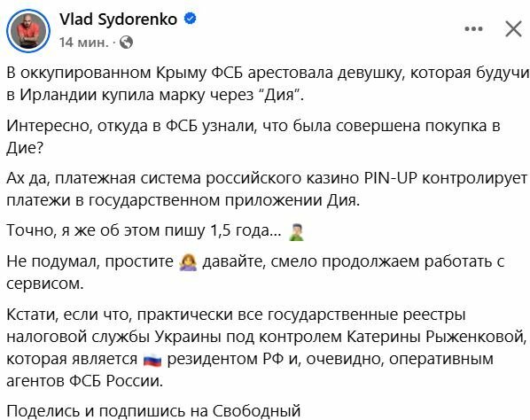Click the paragraph starting "Ах да, платежная система"
This screenshot has width=530, height=420.
[267, 190]
